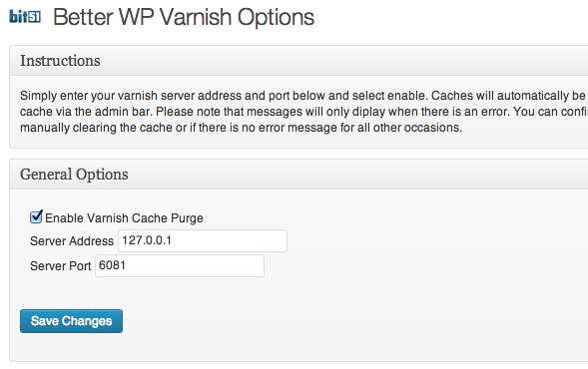Click the 'cache via the admin bar' instruction line
The height and width of the screenshot is (369, 588).
click(x=303, y=112)
